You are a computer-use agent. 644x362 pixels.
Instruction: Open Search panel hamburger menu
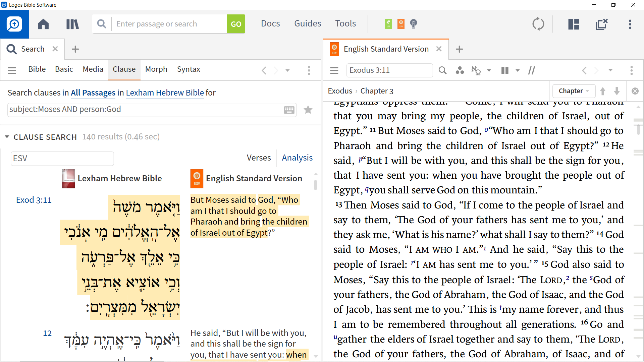(x=12, y=70)
